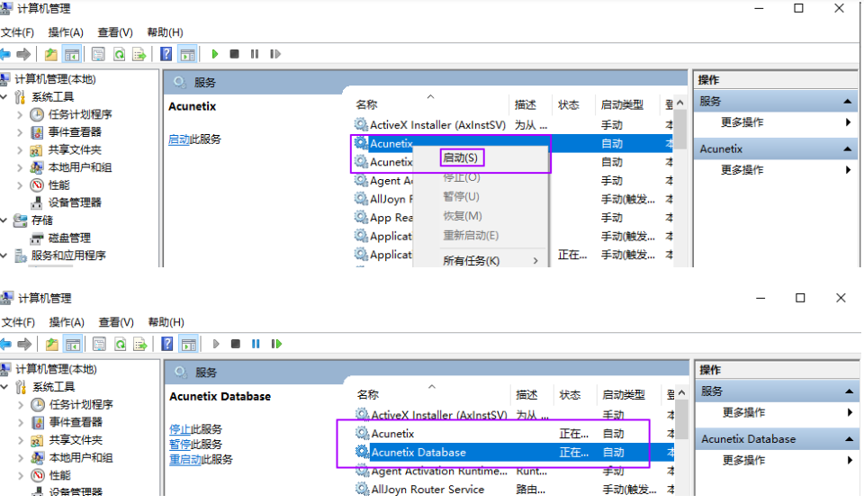The height and width of the screenshot is (504, 864).
Task: Select AllJoyn Router Service row in lower window
Action: pos(514,489)
